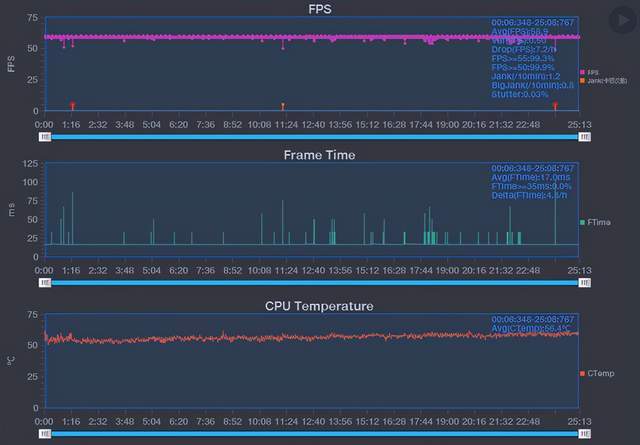
Task: Click the left range handle under the FPS chart
Action: coord(45,137)
